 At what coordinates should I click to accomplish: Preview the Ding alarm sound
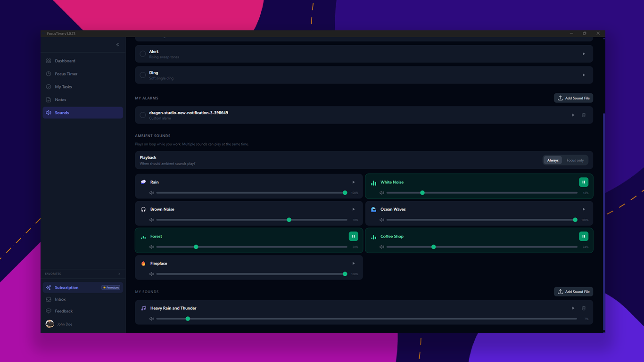click(x=584, y=75)
